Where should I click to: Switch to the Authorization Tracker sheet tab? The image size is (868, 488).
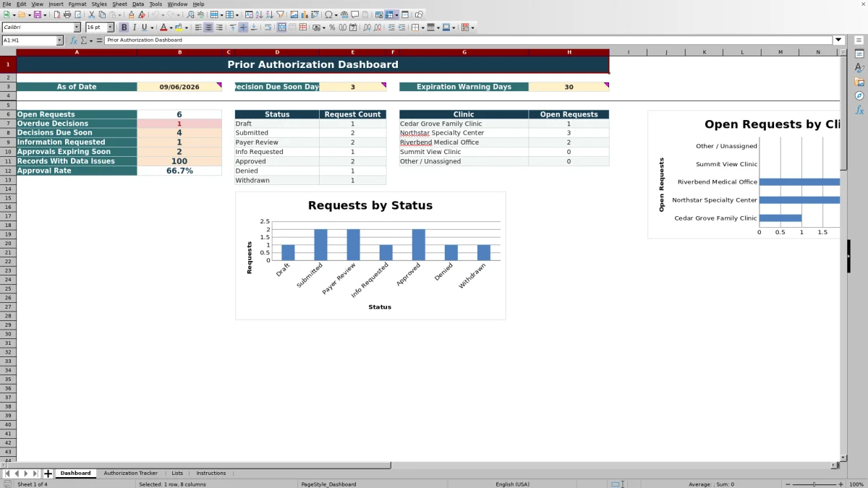130,474
